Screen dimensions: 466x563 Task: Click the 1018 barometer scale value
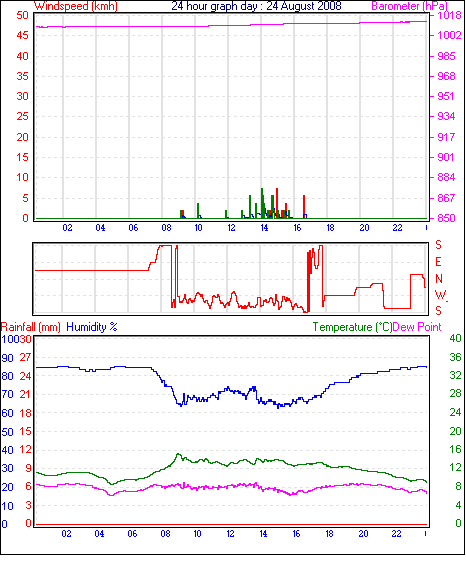pos(449,15)
